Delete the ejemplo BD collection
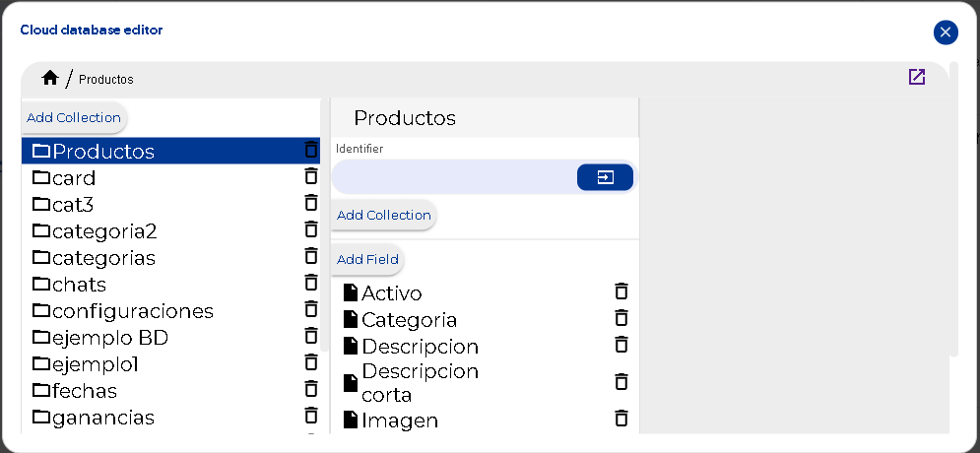This screenshot has height=453, width=980. [310, 336]
